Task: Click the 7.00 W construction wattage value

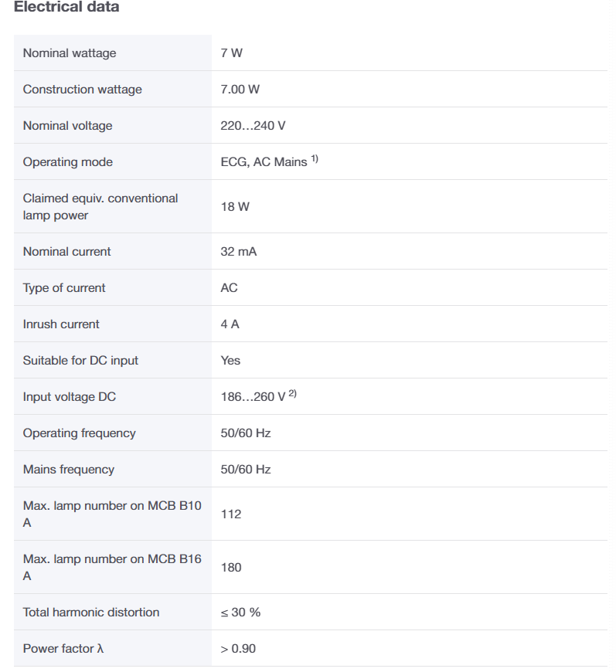Action: click(x=240, y=89)
